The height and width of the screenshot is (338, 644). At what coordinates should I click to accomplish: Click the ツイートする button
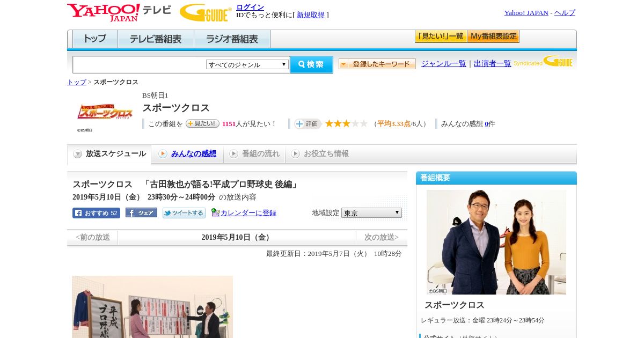(184, 213)
